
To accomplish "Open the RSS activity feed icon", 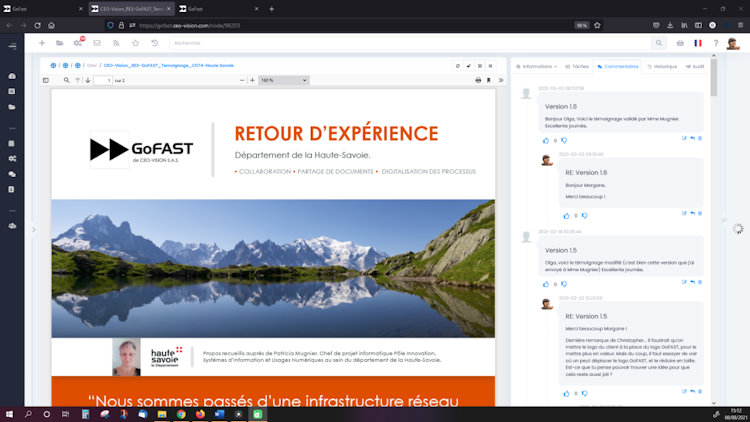I will pos(116,43).
